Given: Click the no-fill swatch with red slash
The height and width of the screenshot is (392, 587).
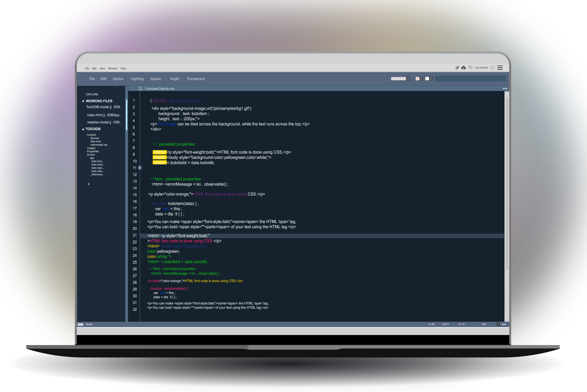Looking at the screenshot, I should pyautogui.click(x=417, y=79).
